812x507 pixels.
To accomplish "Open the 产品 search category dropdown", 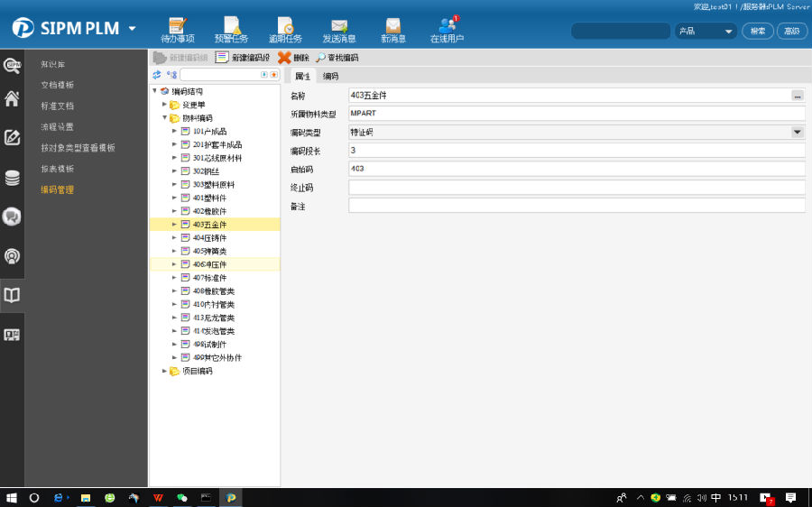I will pyautogui.click(x=729, y=32).
